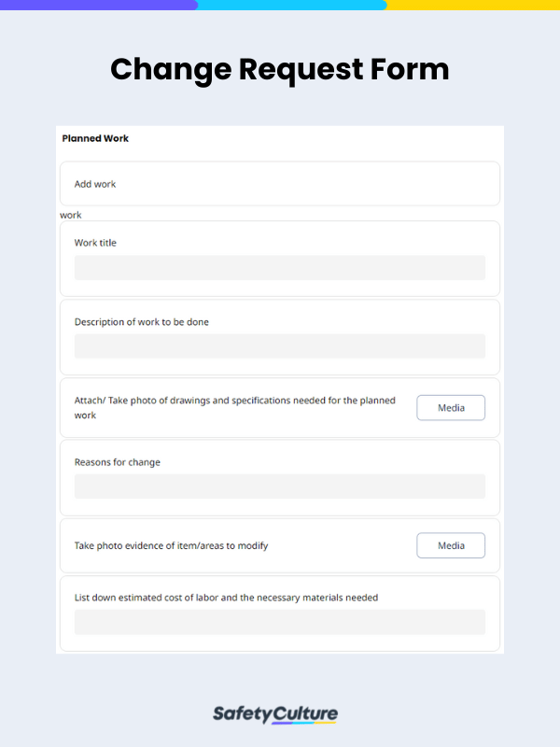Click the estimated cost of labor input
Viewport: 560px width, 747px height.
[x=280, y=622]
